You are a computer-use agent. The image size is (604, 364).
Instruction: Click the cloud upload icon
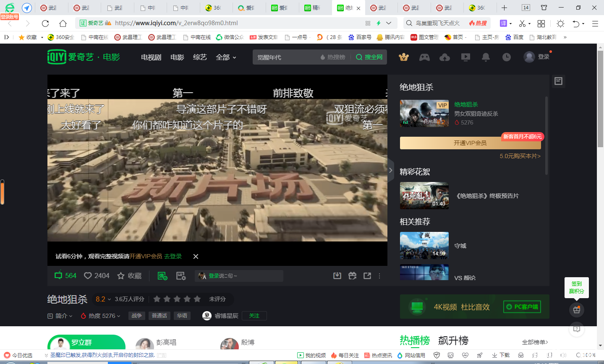[x=445, y=57]
